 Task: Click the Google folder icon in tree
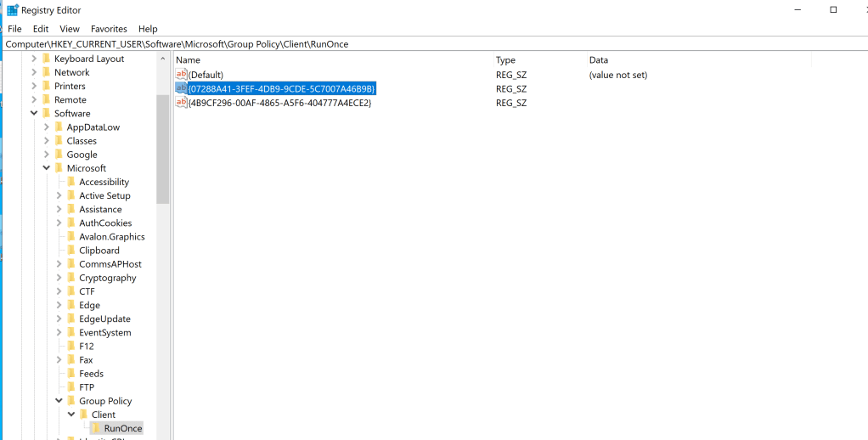[x=59, y=155]
